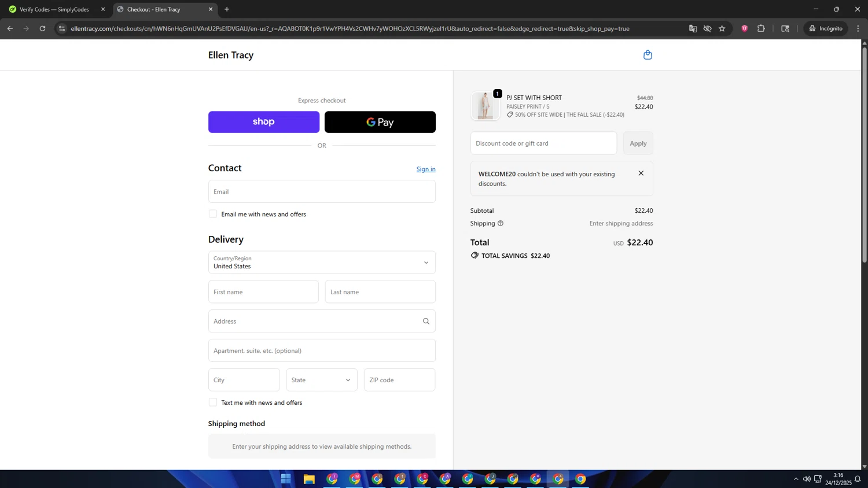Focus the Email input field

[322, 191]
